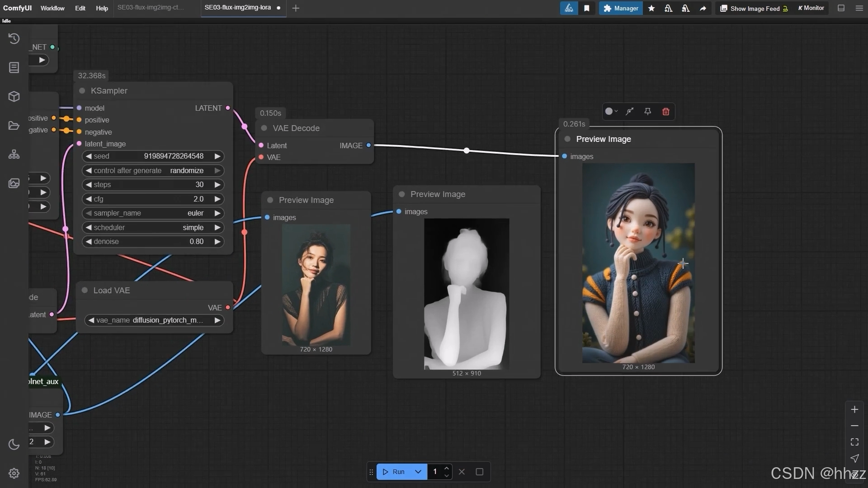Open the queue history sidebar icon
This screenshot has height=488, width=868.
point(14,39)
